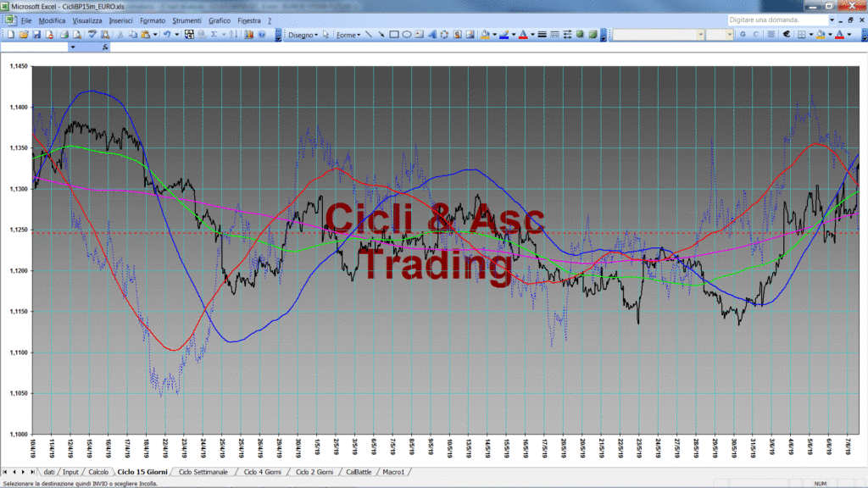Select the Rectangle shape tool
This screenshot has height=488, width=868.
tap(393, 35)
